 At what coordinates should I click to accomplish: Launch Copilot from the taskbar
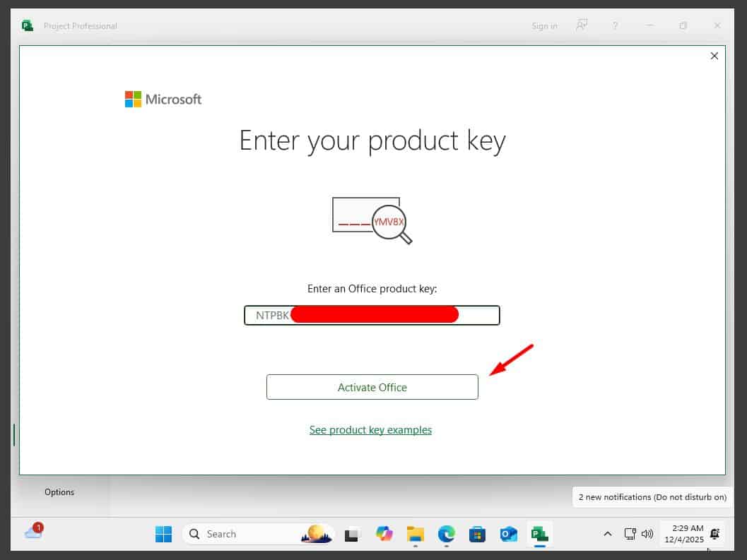click(384, 534)
